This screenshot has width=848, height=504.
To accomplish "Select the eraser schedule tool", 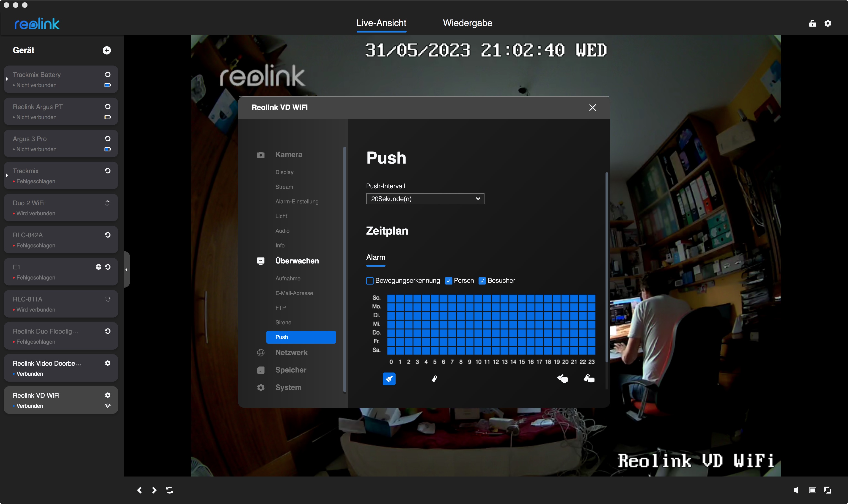I will pyautogui.click(x=434, y=379).
